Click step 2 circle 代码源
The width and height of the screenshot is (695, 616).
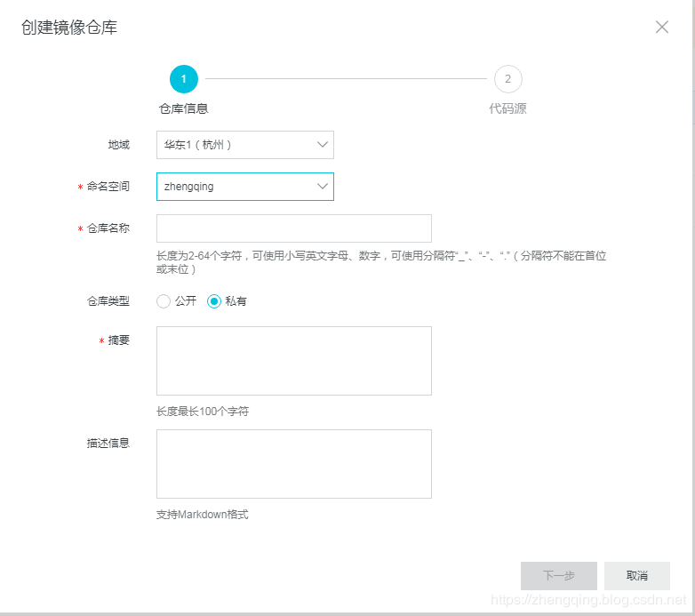(x=508, y=79)
